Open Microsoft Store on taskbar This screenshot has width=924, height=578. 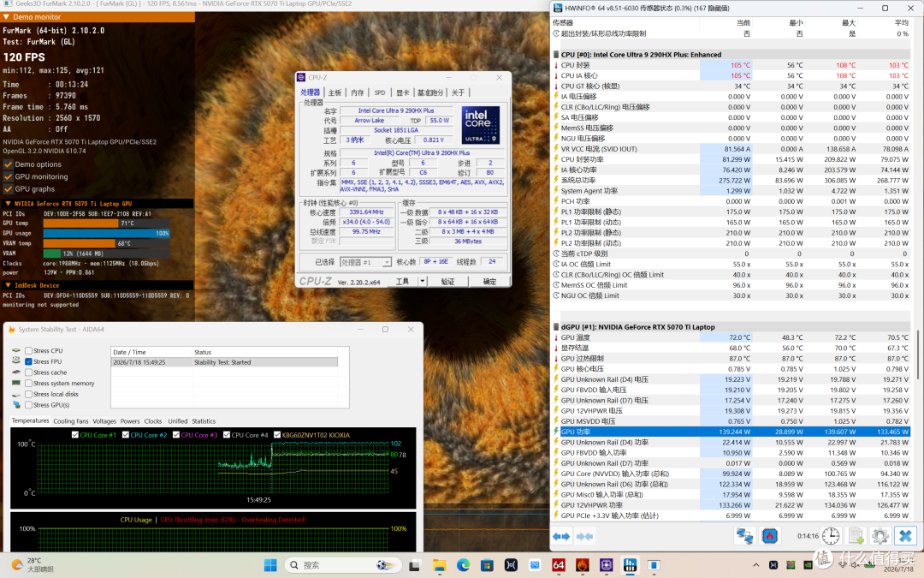click(x=487, y=565)
